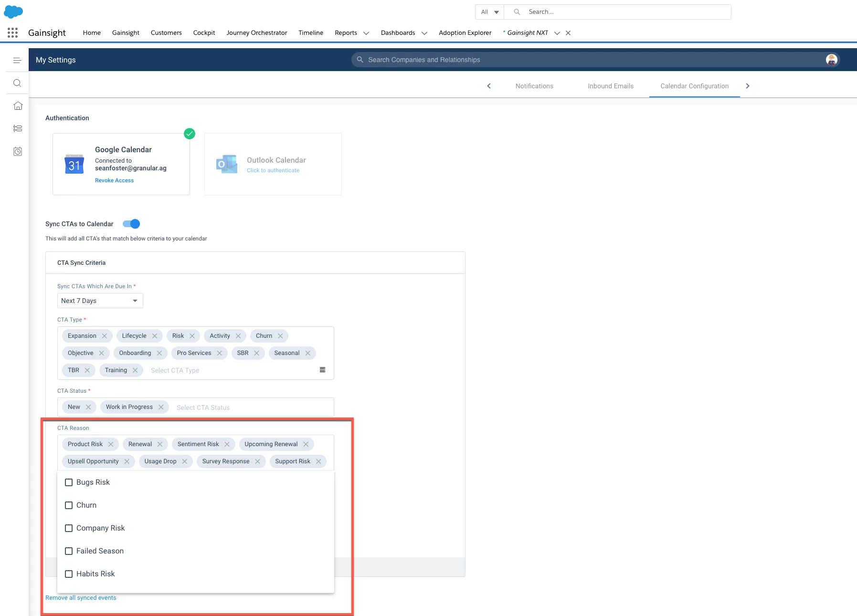Select the Calendar Configuration tab
Viewport: 857px width, 616px height.
pyautogui.click(x=695, y=86)
